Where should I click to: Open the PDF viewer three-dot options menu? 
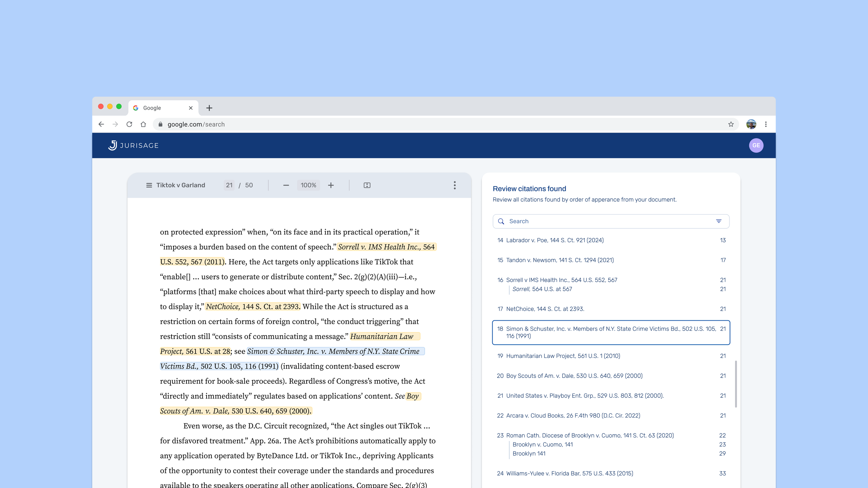(x=454, y=185)
